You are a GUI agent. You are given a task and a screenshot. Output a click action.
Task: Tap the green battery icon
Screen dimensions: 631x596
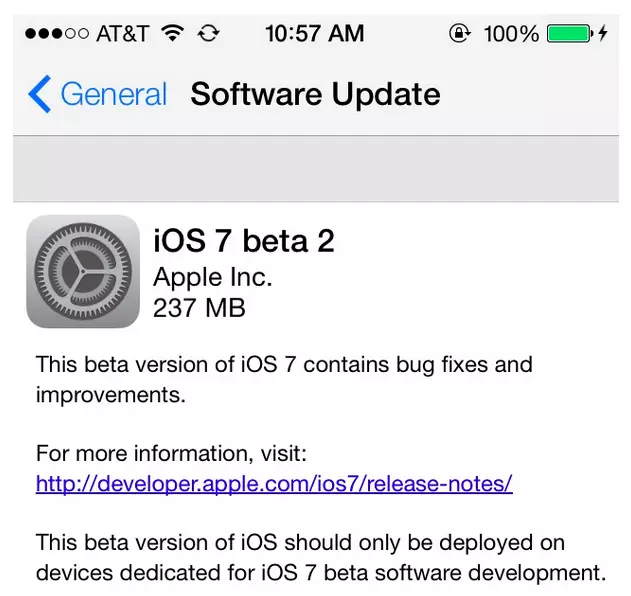[570, 33]
